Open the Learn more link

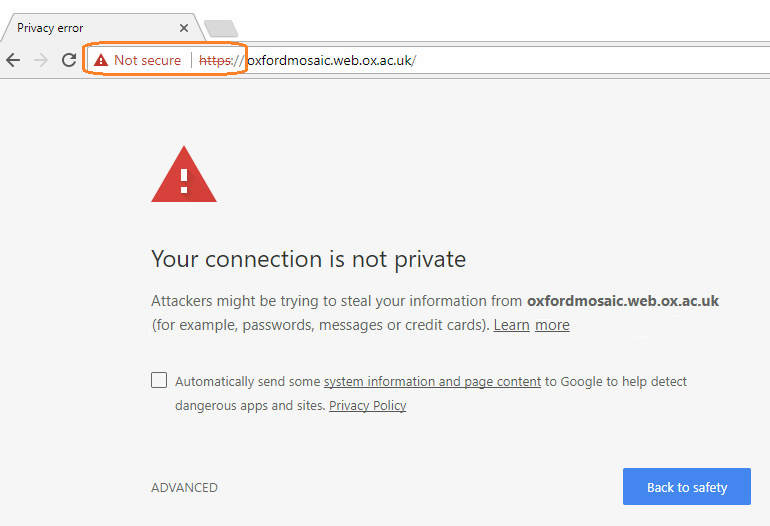pos(531,325)
